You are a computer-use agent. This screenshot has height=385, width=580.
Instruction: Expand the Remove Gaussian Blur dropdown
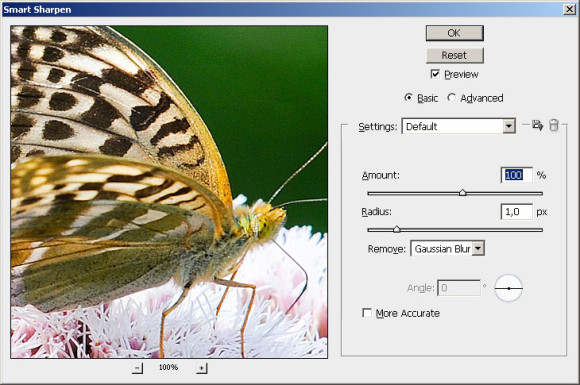(x=448, y=249)
